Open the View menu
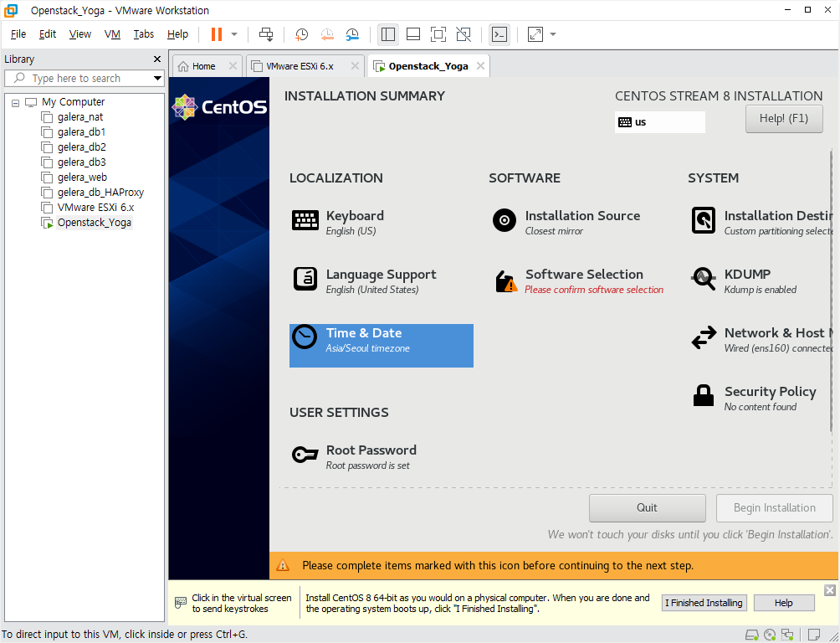Screen dimensions: 840x643 (79, 34)
